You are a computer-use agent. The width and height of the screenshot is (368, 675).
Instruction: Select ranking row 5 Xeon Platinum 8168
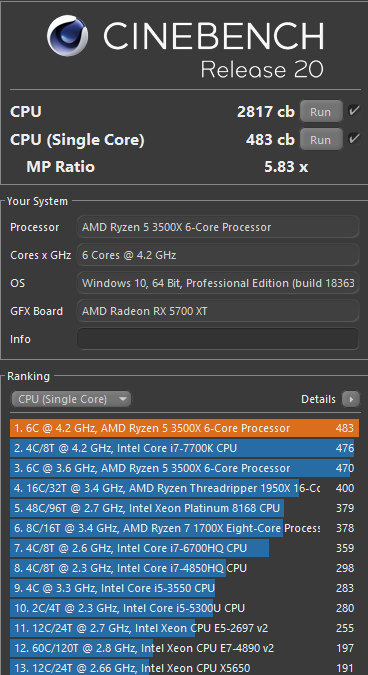pos(184,508)
